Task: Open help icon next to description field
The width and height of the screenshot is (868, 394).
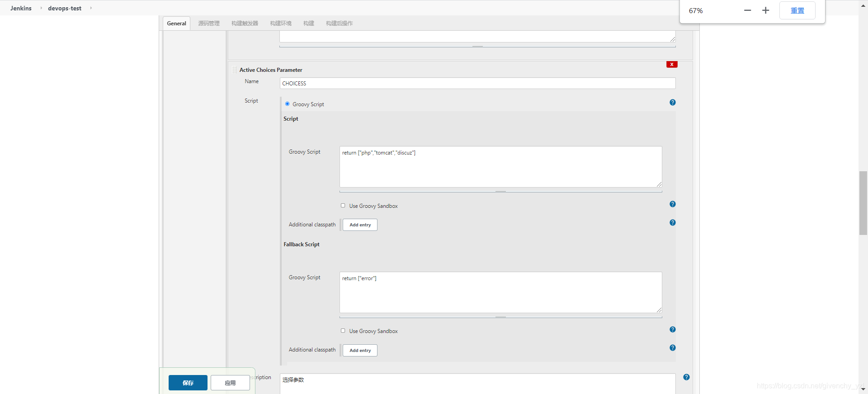Action: pos(686,377)
